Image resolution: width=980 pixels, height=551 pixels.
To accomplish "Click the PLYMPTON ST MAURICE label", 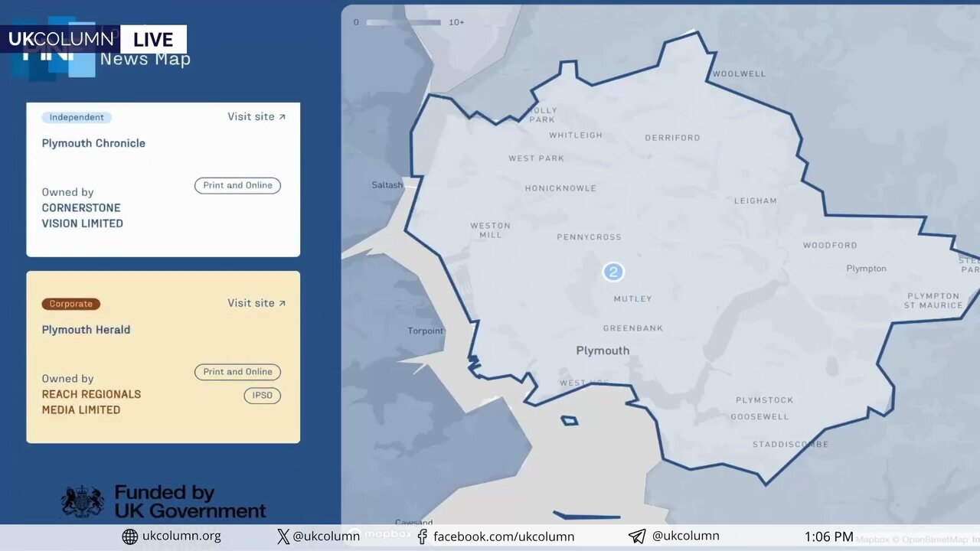I will [933, 301].
